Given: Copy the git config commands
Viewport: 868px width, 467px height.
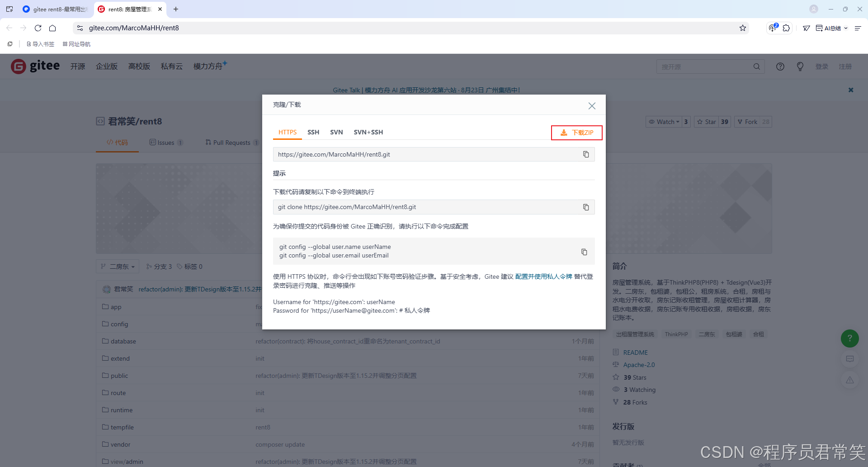Looking at the screenshot, I should tap(584, 252).
